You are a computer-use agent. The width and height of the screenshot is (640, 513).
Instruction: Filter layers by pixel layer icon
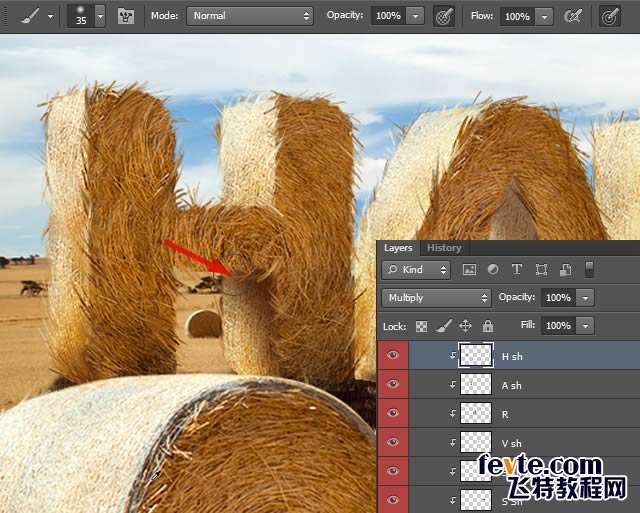[469, 270]
